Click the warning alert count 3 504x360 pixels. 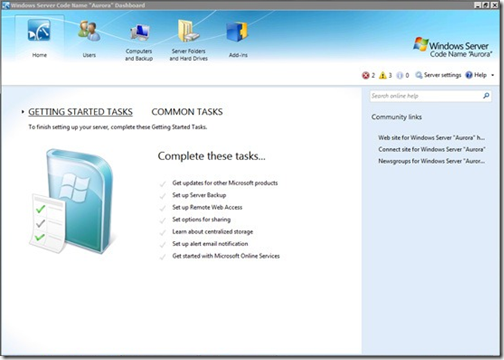(x=390, y=75)
